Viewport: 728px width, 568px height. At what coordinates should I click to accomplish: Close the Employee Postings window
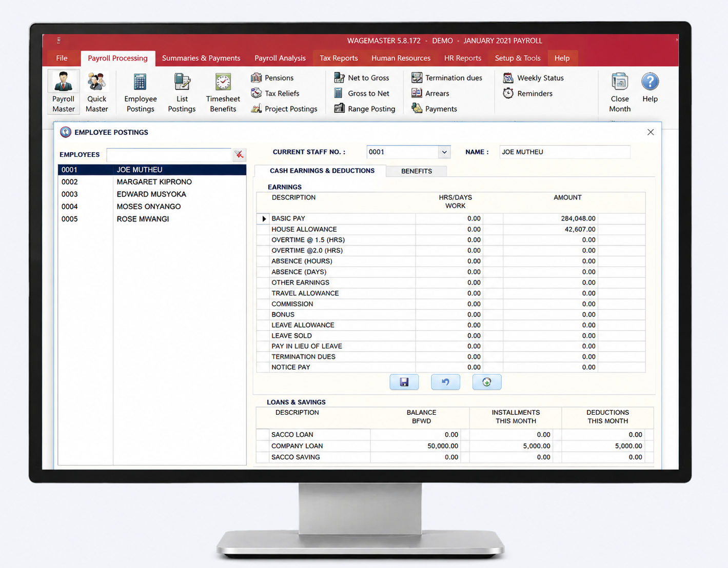coord(651,132)
